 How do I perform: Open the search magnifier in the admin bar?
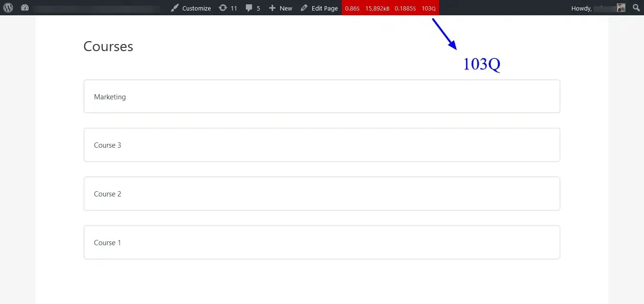click(636, 8)
